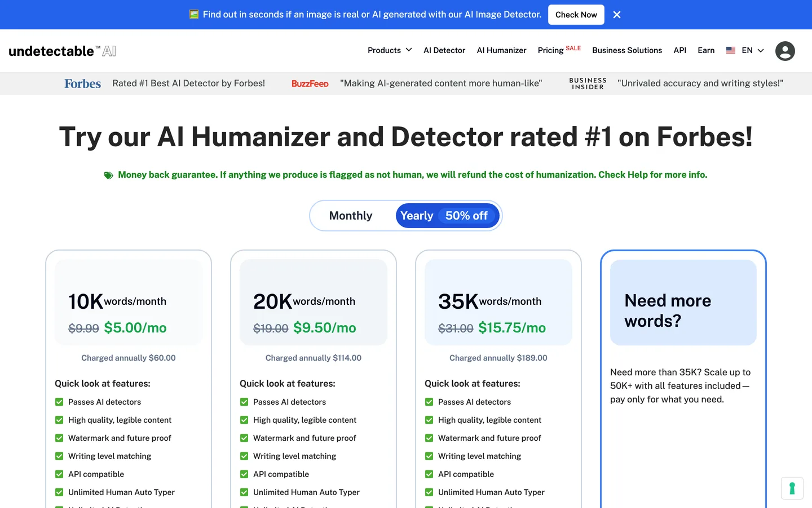Click the struck-through $19.00 price
The width and height of the screenshot is (812, 508).
pos(271,329)
